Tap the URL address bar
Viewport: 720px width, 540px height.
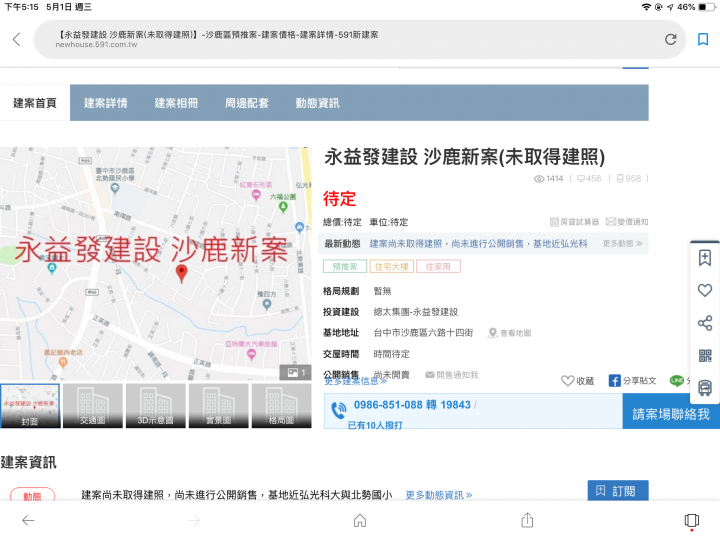point(360,39)
